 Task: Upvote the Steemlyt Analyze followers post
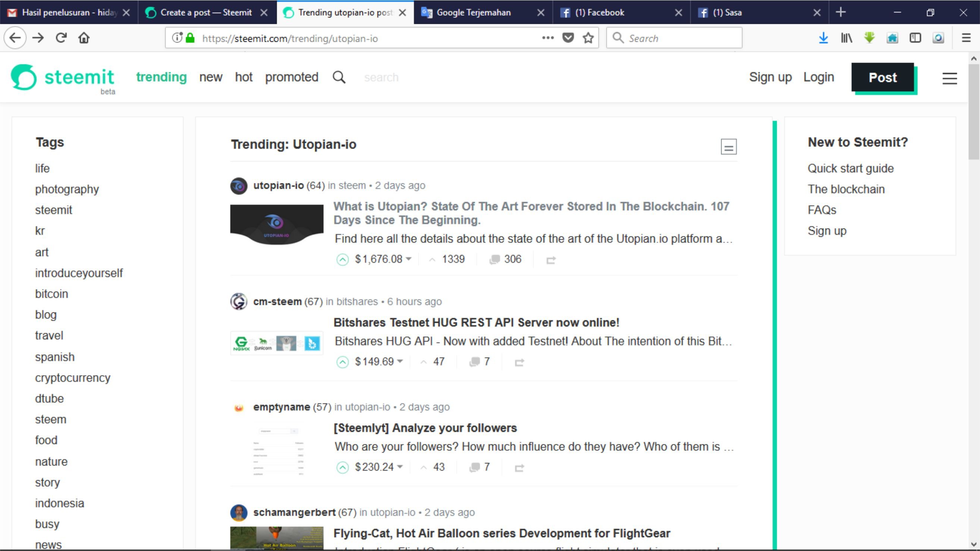(342, 467)
